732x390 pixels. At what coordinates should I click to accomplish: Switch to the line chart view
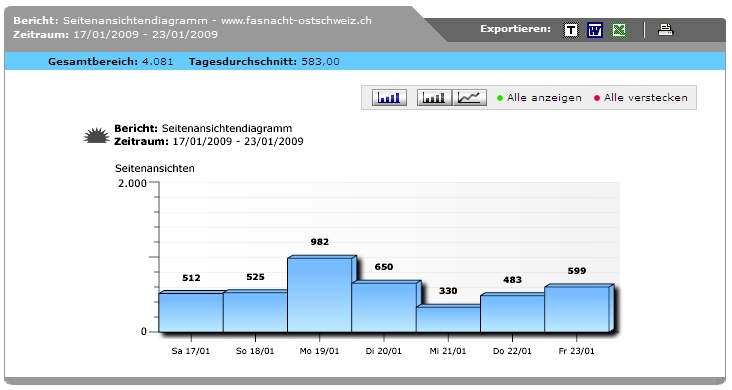[469, 98]
